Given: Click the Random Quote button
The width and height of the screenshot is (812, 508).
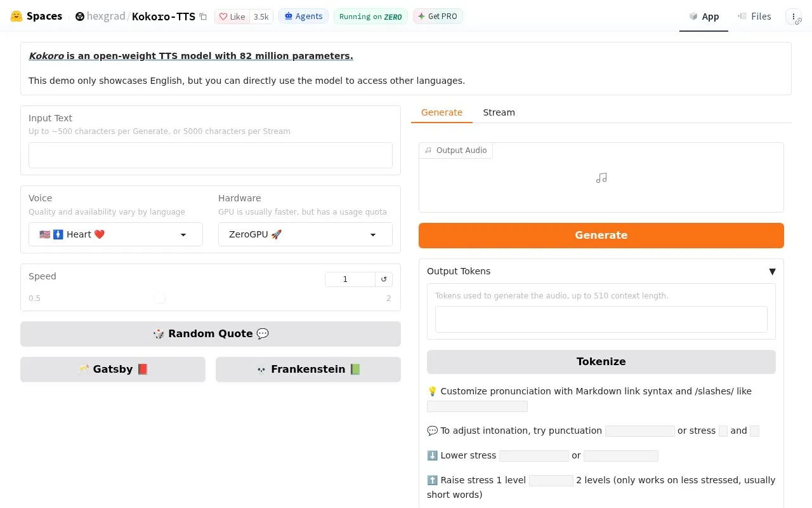Looking at the screenshot, I should tap(211, 334).
